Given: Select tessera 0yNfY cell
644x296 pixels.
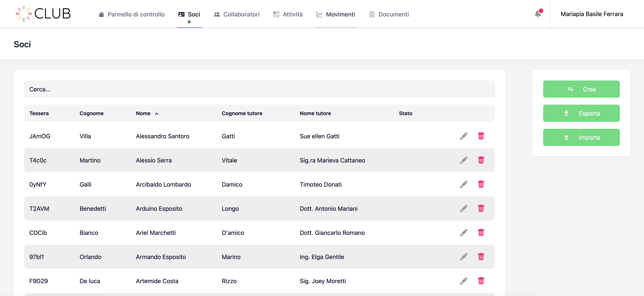Looking at the screenshot, I should pos(38,184).
